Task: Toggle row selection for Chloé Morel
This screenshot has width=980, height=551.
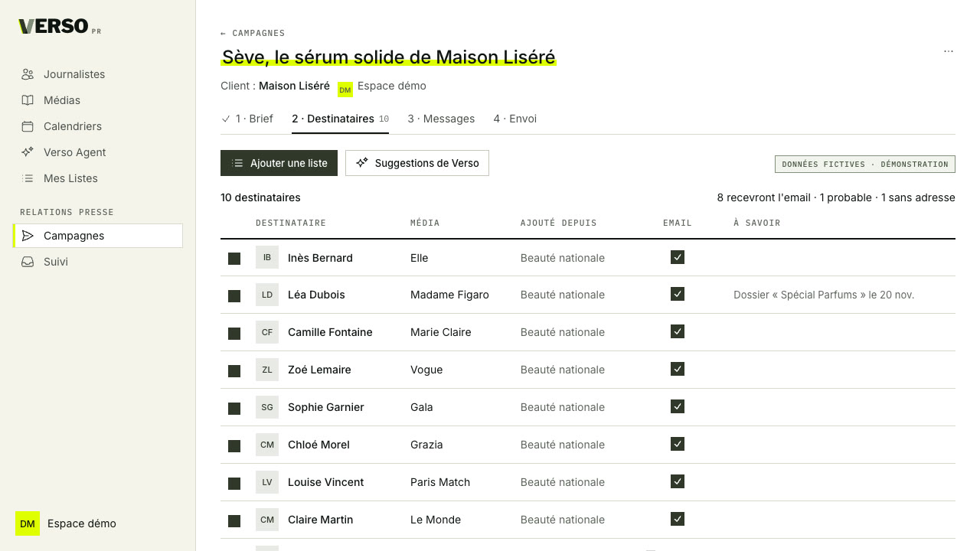Action: [x=234, y=446]
